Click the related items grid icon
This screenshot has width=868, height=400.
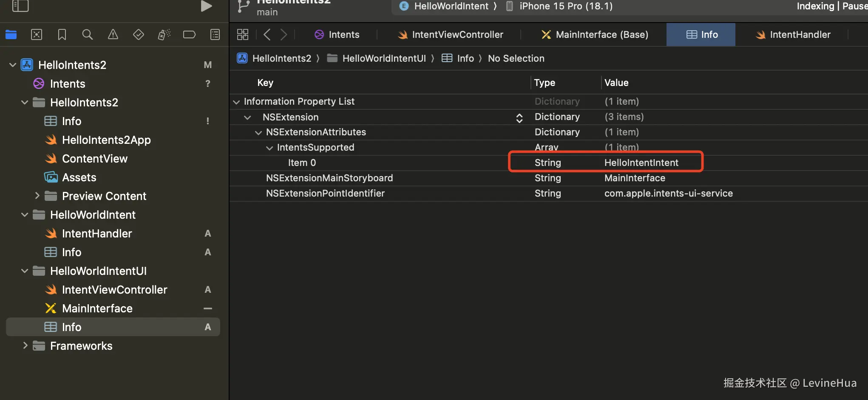(x=243, y=34)
